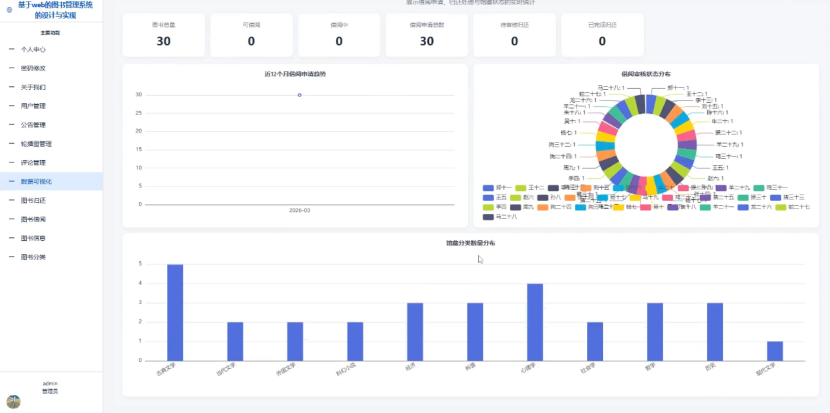Click the 周九: 1 donut label
Viewport: 830px width, 413px height.
(572, 167)
